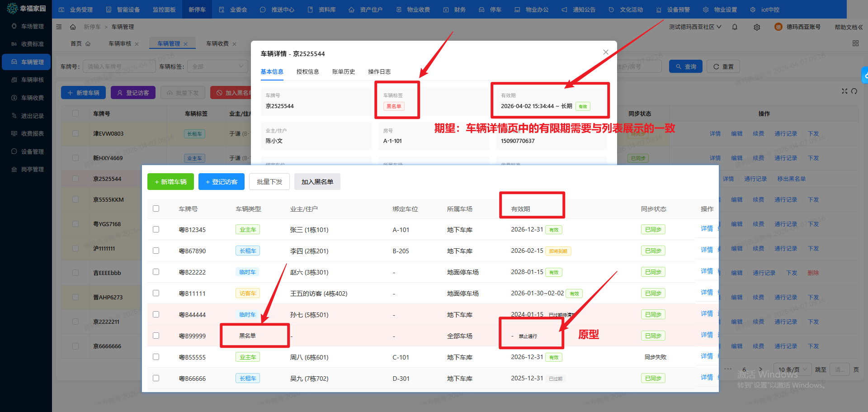Screen dimensions: 868x412
Task: Toggle fullscreen for the vehicle table
Action: (844, 91)
